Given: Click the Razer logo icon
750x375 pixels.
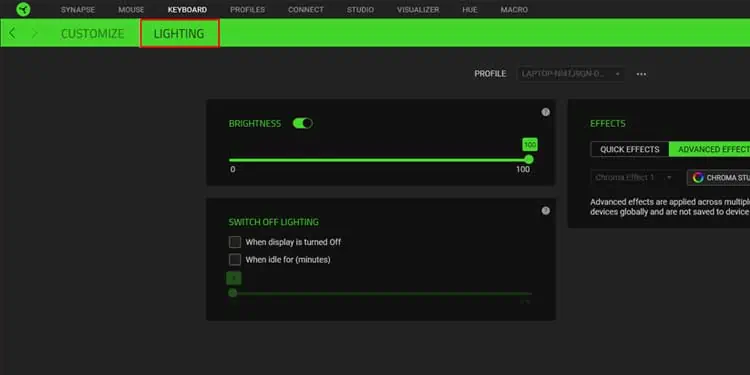Looking at the screenshot, I should 23,10.
